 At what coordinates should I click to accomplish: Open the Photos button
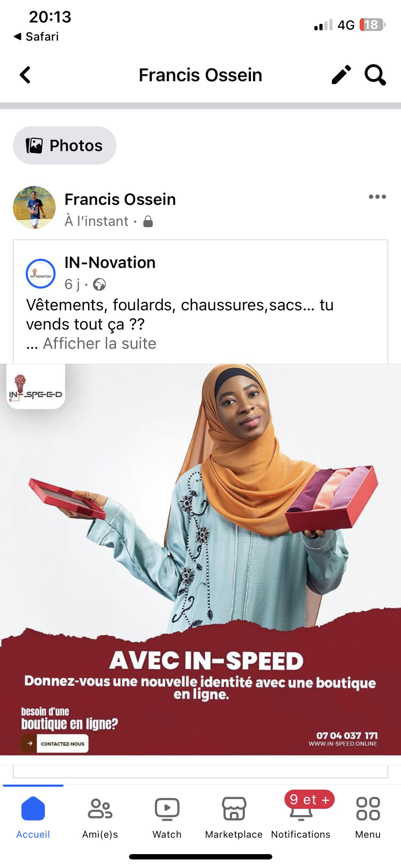coord(65,145)
